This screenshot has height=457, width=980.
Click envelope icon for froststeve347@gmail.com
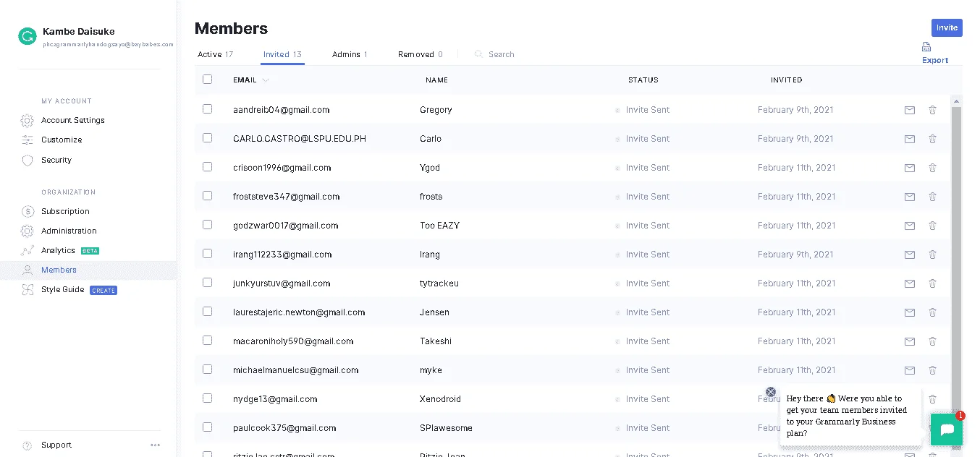tap(910, 197)
